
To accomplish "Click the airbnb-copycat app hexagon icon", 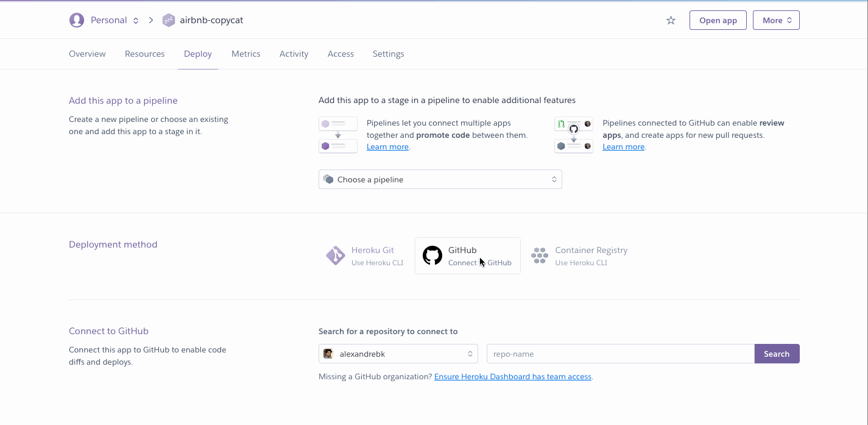I will pyautogui.click(x=169, y=20).
